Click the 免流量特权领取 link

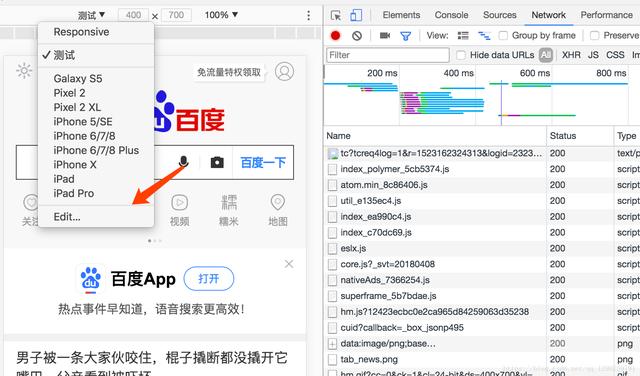pyautogui.click(x=229, y=72)
